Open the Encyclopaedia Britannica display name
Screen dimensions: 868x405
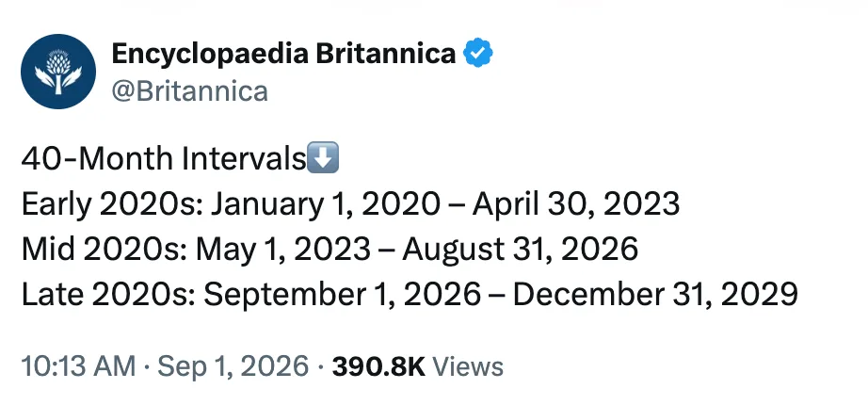click(283, 54)
